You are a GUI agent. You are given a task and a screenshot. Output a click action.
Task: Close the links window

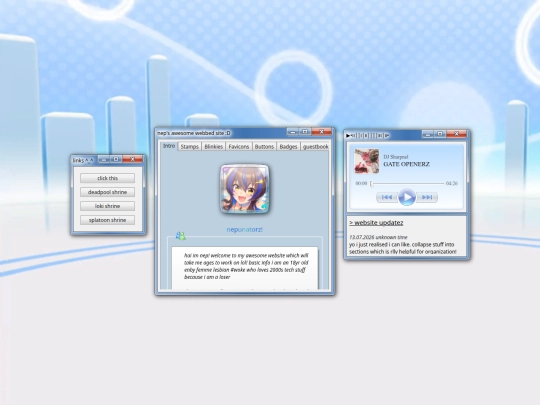point(132,159)
